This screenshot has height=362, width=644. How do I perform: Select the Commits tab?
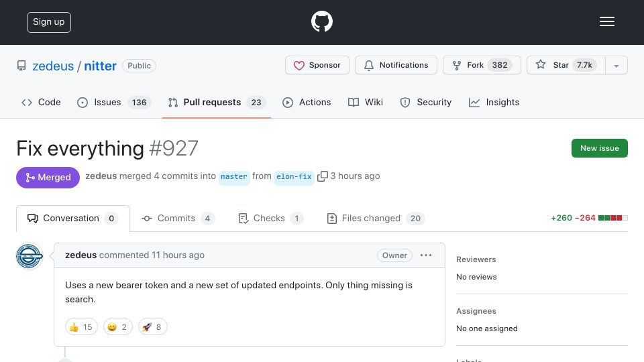[177, 219]
